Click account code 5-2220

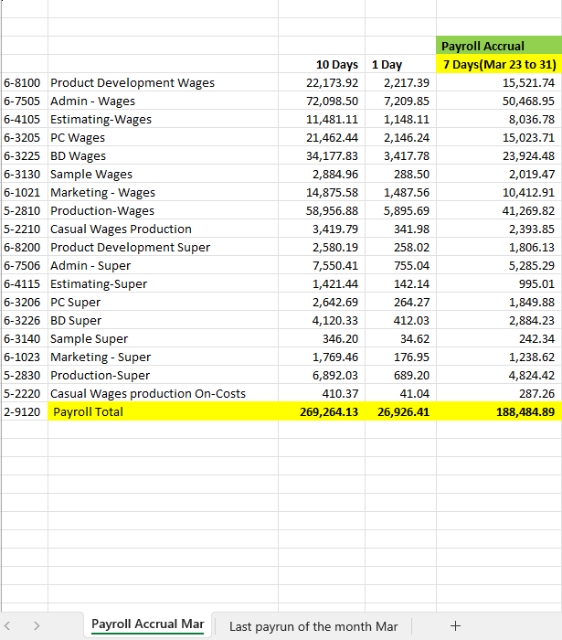pyautogui.click(x=24, y=393)
